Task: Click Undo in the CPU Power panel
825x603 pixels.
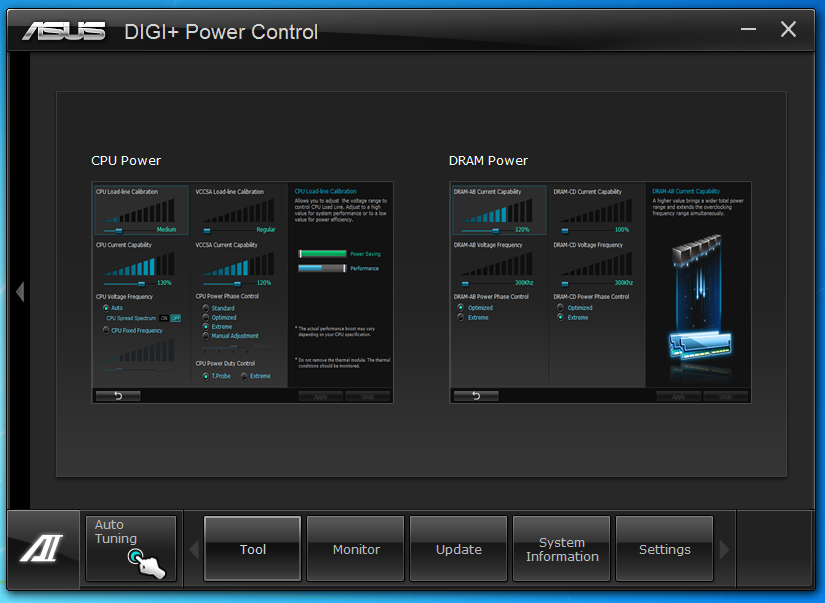Action: coord(368,396)
